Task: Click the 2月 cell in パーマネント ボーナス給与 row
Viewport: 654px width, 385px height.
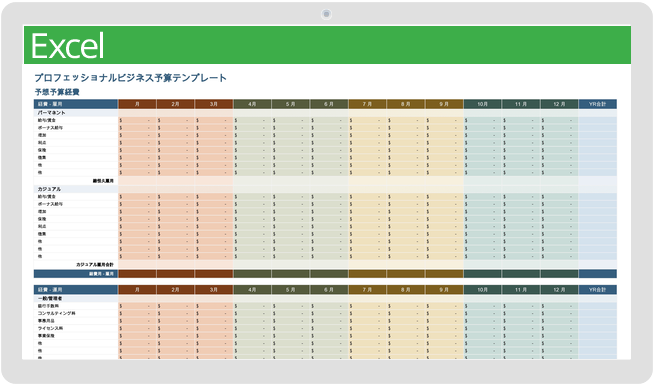Action: pyautogui.click(x=175, y=128)
